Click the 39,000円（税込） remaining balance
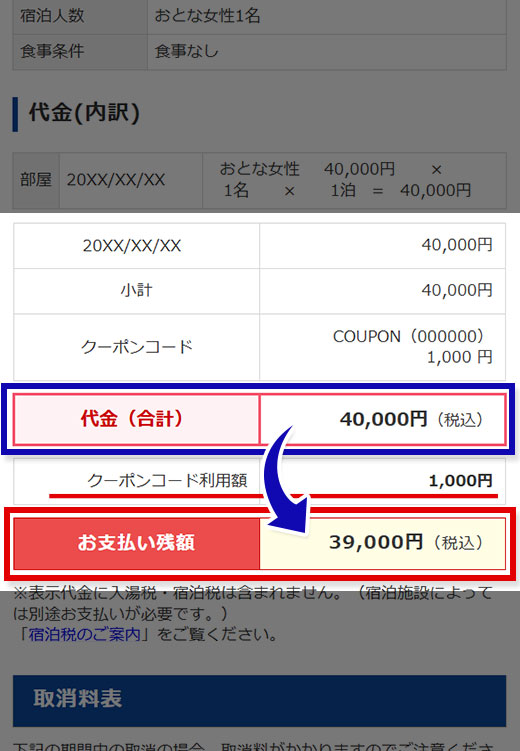 (406, 542)
